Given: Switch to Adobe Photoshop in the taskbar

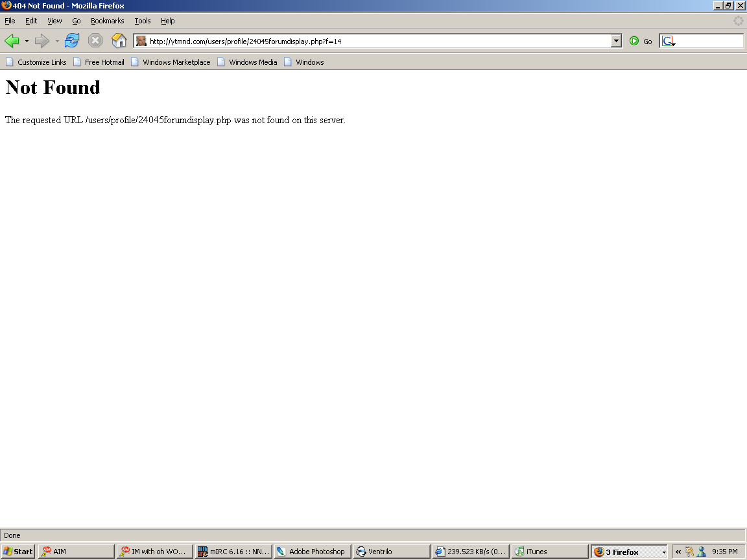Looking at the screenshot, I should tap(312, 552).
